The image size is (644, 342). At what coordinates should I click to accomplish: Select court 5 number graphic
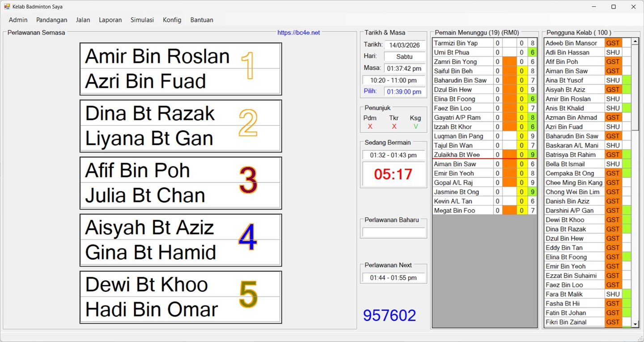pos(248,294)
